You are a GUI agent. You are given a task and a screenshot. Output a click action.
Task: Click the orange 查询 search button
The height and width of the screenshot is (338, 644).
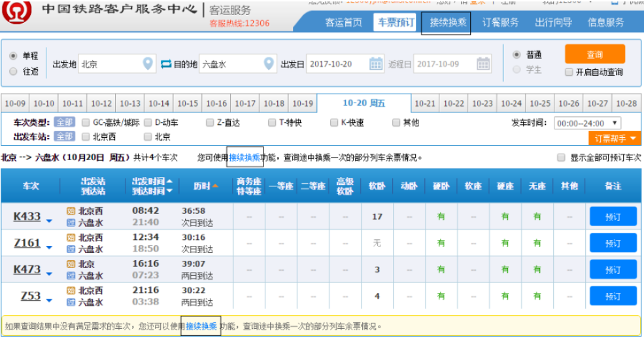(595, 54)
